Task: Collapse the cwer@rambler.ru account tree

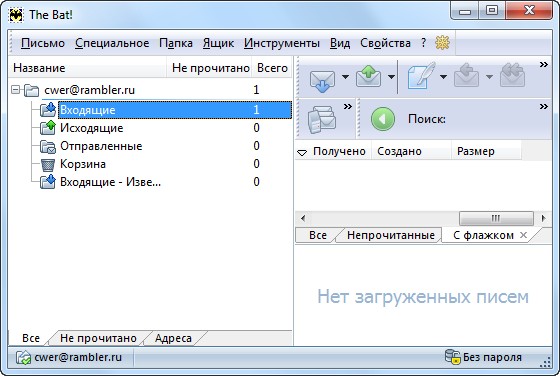Action: click(16, 89)
